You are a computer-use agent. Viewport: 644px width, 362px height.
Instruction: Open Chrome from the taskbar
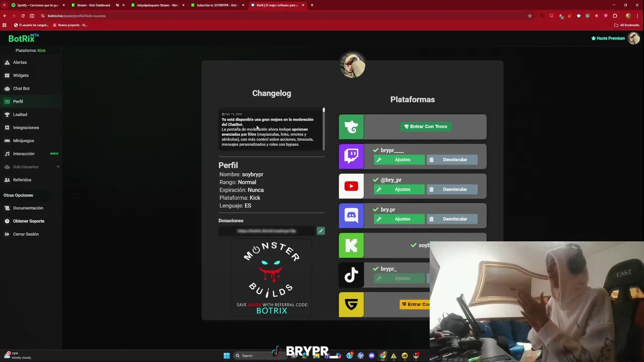[383, 355]
